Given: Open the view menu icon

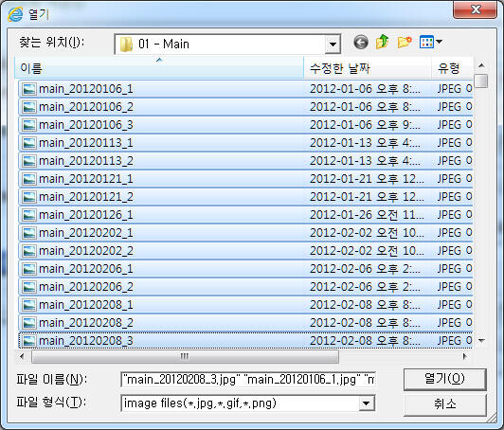Looking at the screenshot, I should (427, 42).
